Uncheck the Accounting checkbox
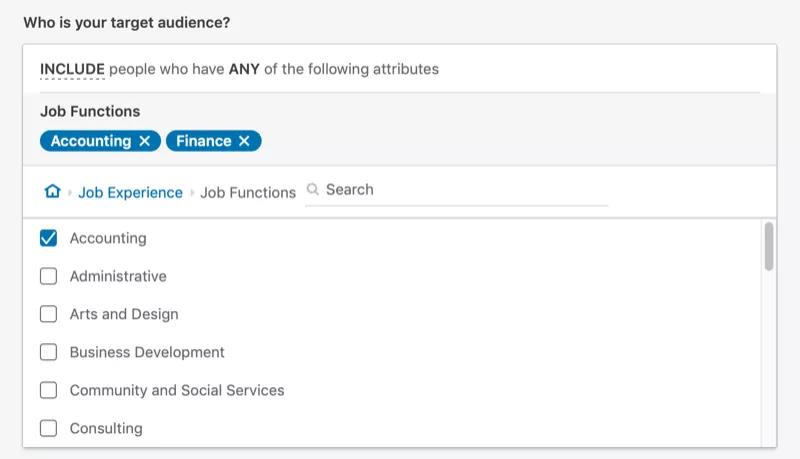Viewport: 800px width, 459px height. click(x=48, y=238)
